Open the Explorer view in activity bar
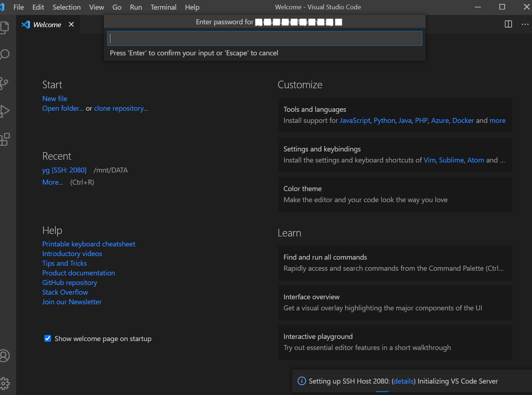The height and width of the screenshot is (395, 532). pos(4,27)
